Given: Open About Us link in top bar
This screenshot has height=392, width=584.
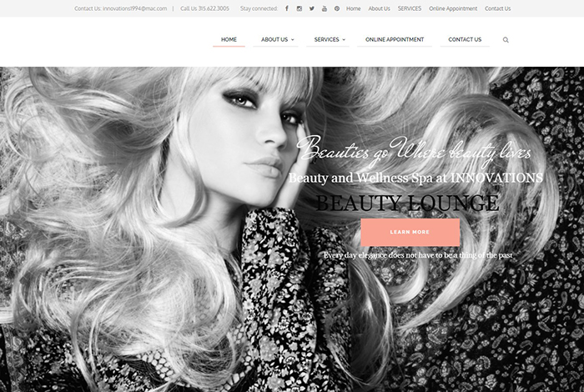Looking at the screenshot, I should [x=379, y=8].
